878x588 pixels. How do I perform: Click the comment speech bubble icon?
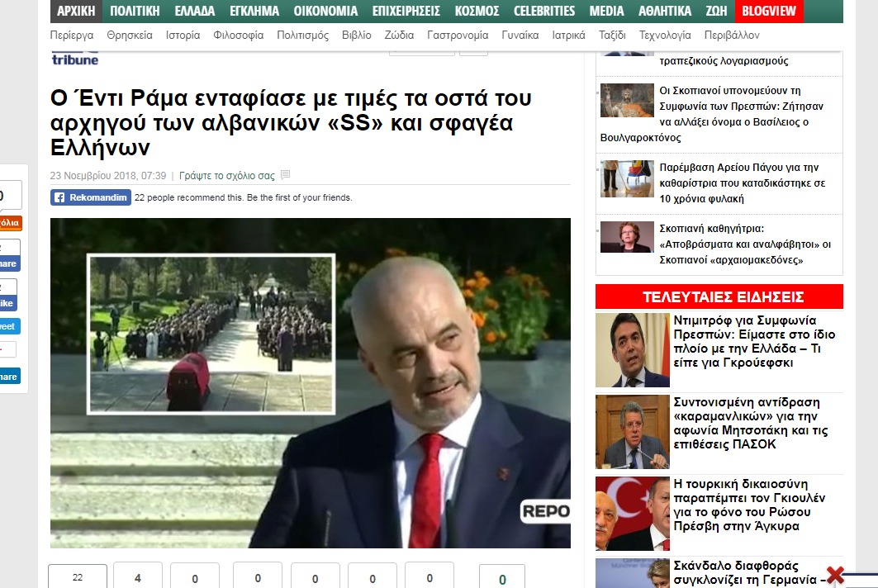coord(286,175)
